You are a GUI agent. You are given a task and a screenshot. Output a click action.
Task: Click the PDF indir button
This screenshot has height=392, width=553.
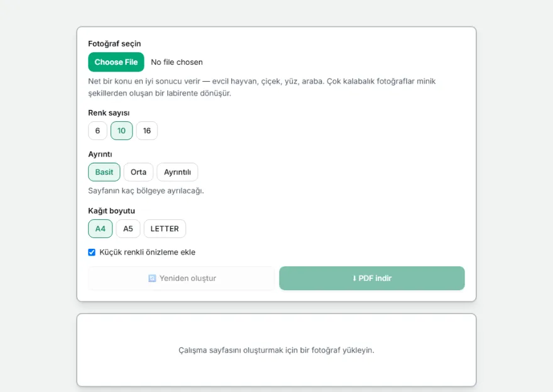(x=372, y=278)
